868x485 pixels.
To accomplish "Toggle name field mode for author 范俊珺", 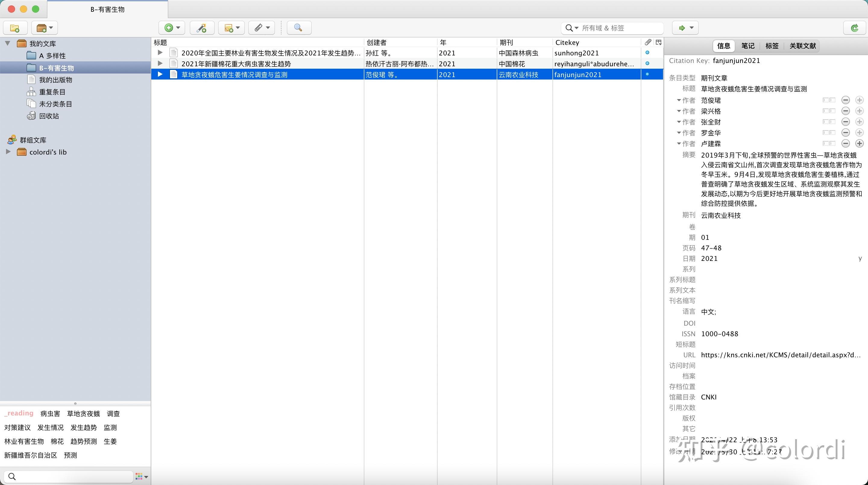I will point(829,100).
